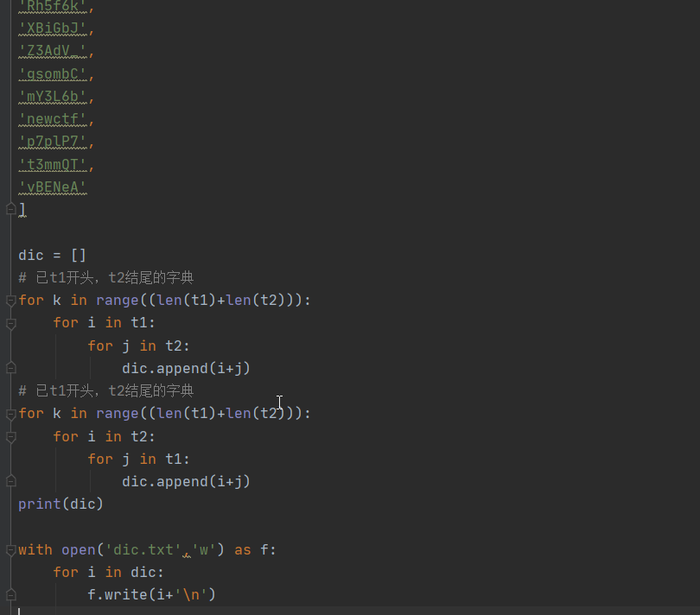
Task: Fold the 'with open' block in the gutter
Action: point(11,550)
